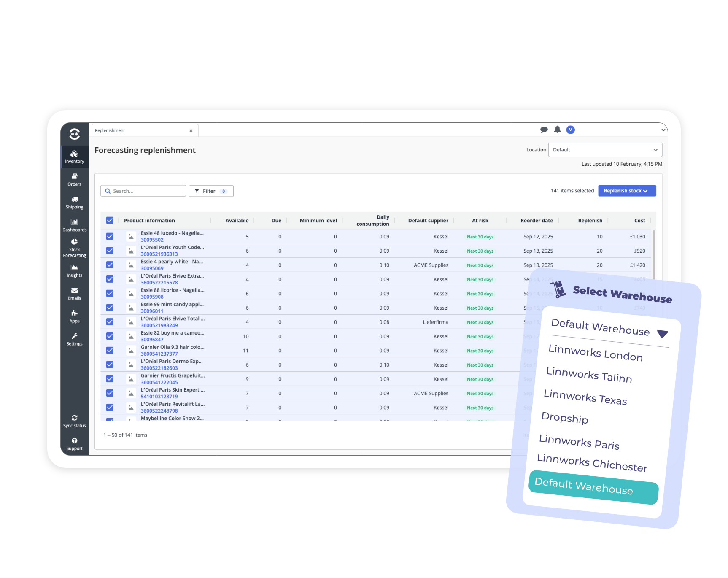Open the Location dropdown
728x578 pixels.
point(605,150)
